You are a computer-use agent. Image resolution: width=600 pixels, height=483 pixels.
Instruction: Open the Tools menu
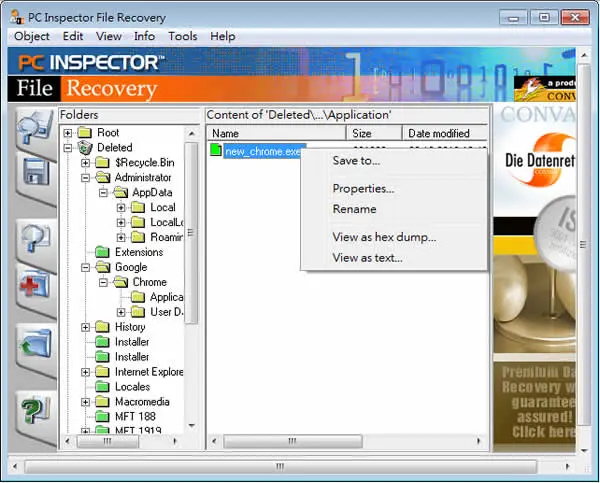183,36
